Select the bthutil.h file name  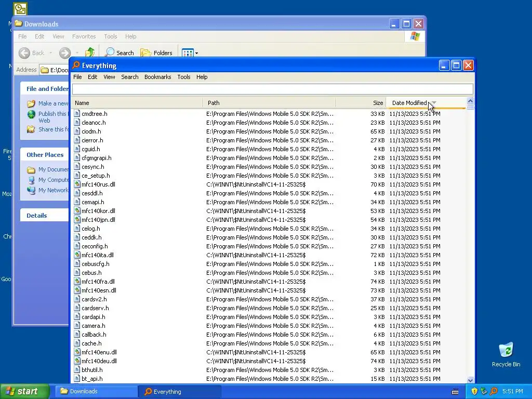coord(92,369)
